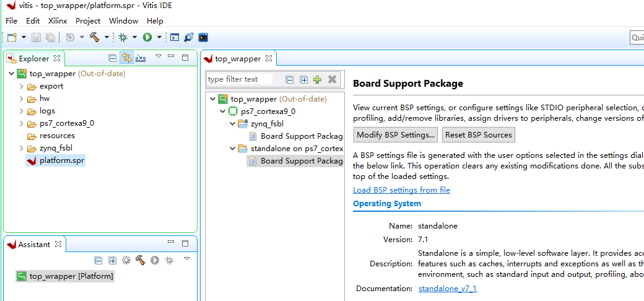Open the Run dropdown arrow in main toolbar
This screenshot has width=644, height=301.
[x=159, y=37]
